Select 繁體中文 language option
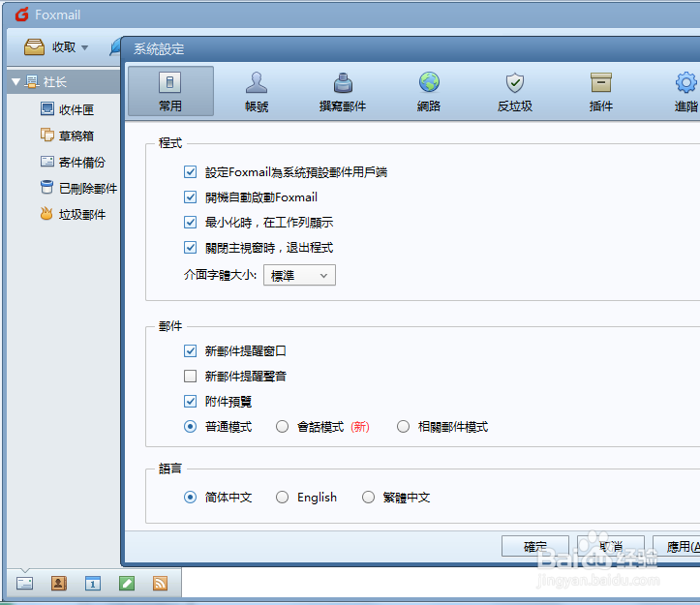This screenshot has width=700, height=605. 368,497
